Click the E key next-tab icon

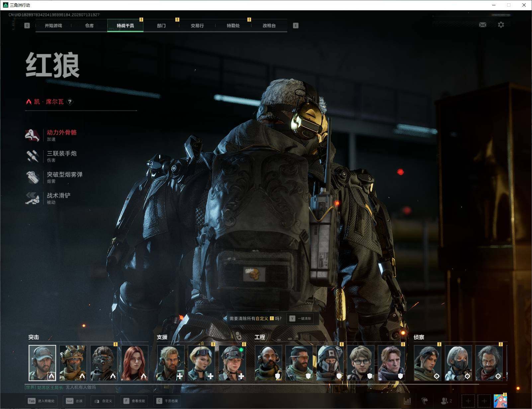[x=296, y=26]
